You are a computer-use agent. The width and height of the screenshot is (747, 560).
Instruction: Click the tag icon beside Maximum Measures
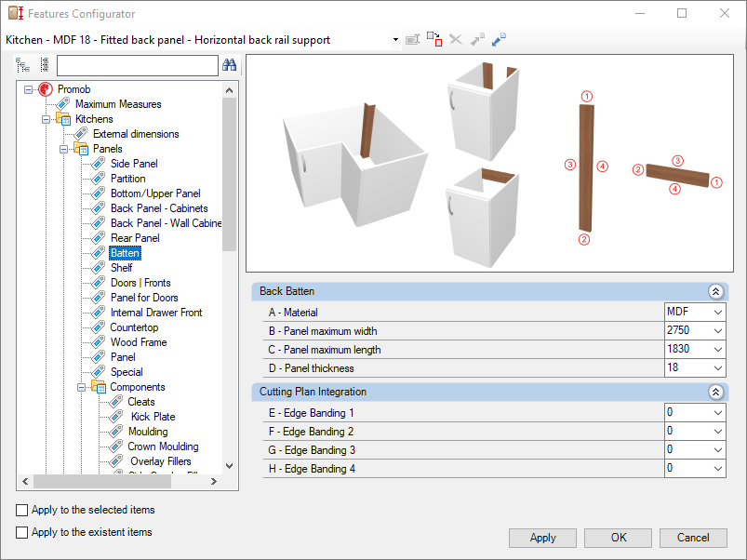(x=63, y=104)
